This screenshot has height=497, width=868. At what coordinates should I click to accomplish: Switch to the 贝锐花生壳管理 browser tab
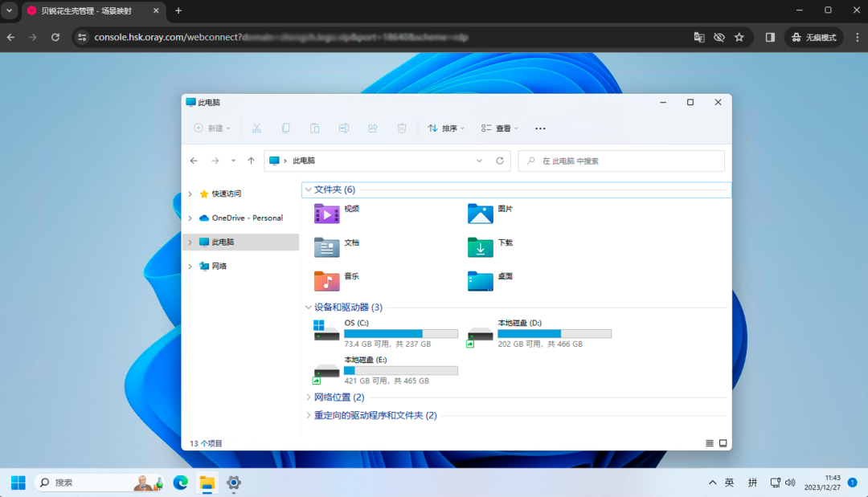92,11
